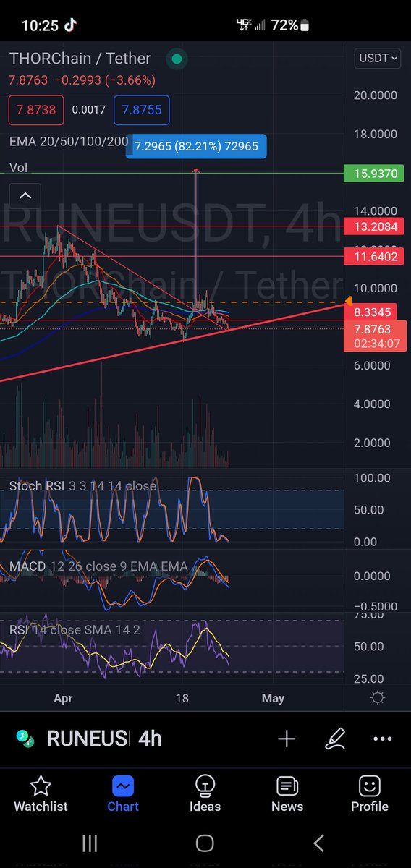411x868 pixels.
Task: Open chart settings gear icon
Action: (377, 698)
